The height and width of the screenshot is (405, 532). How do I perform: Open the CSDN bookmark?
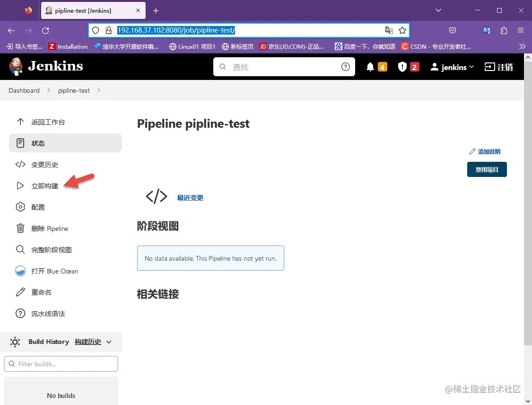tap(436, 46)
